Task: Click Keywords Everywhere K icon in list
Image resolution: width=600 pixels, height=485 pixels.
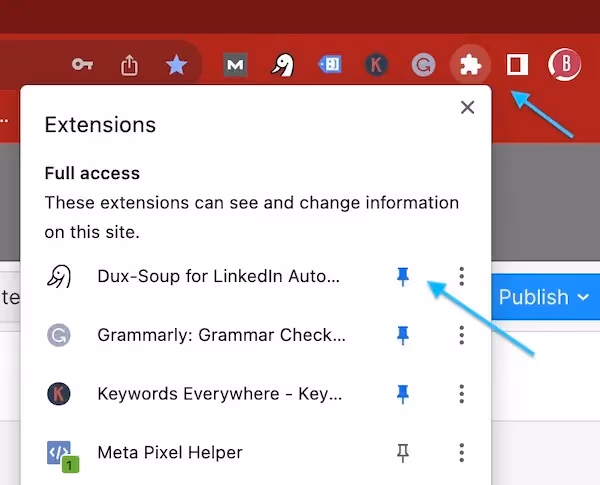Action: point(59,394)
